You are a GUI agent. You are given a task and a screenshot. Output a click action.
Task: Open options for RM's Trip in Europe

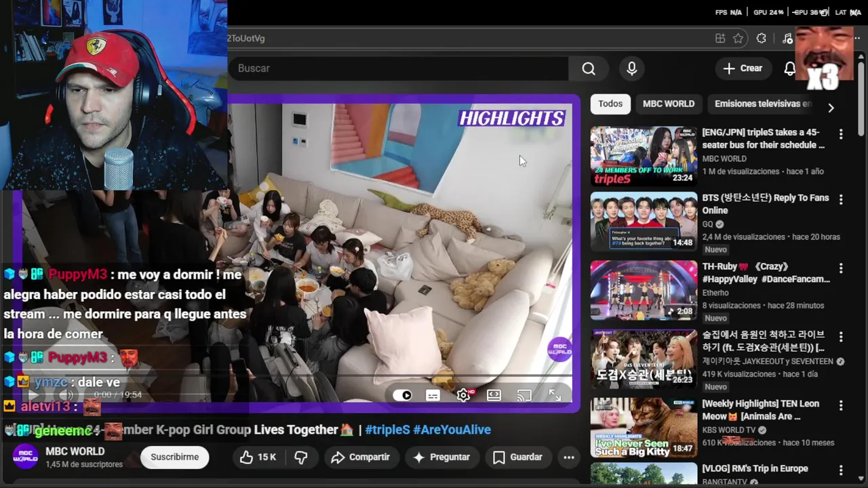coord(841,470)
